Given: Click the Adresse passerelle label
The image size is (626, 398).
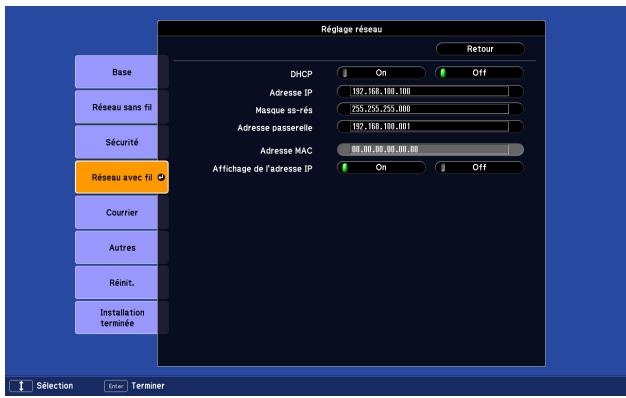Looking at the screenshot, I should [275, 128].
